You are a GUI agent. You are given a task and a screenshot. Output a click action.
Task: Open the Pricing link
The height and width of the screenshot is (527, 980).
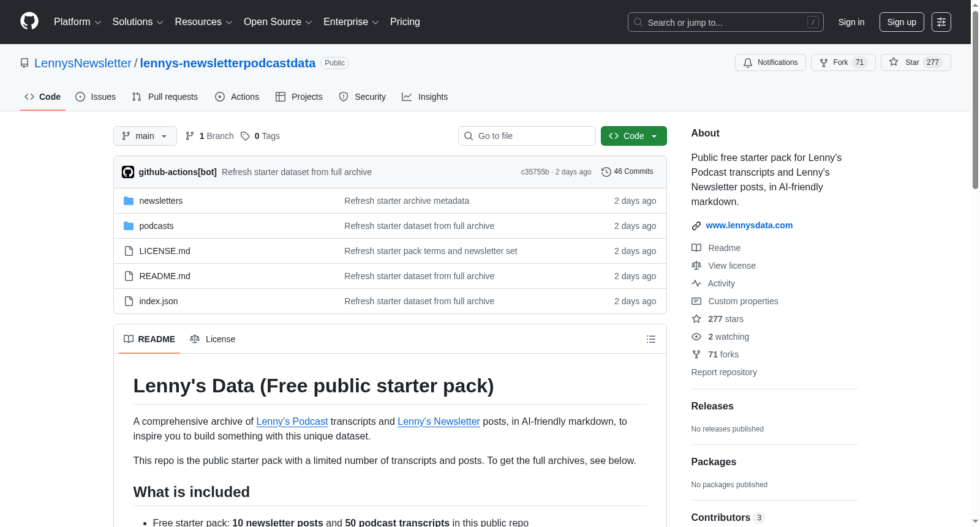pos(405,22)
